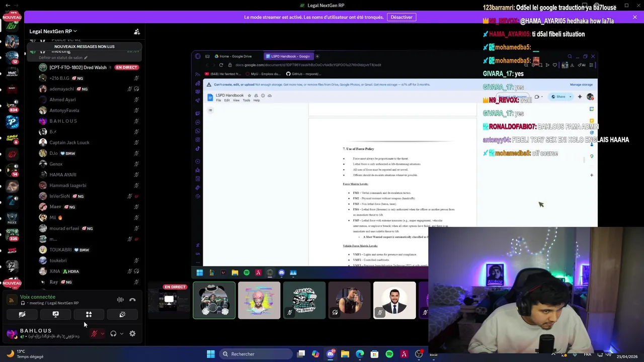This screenshot has width=644, height=362.
Task: Reload the shared browser page
Action: click(221, 65)
